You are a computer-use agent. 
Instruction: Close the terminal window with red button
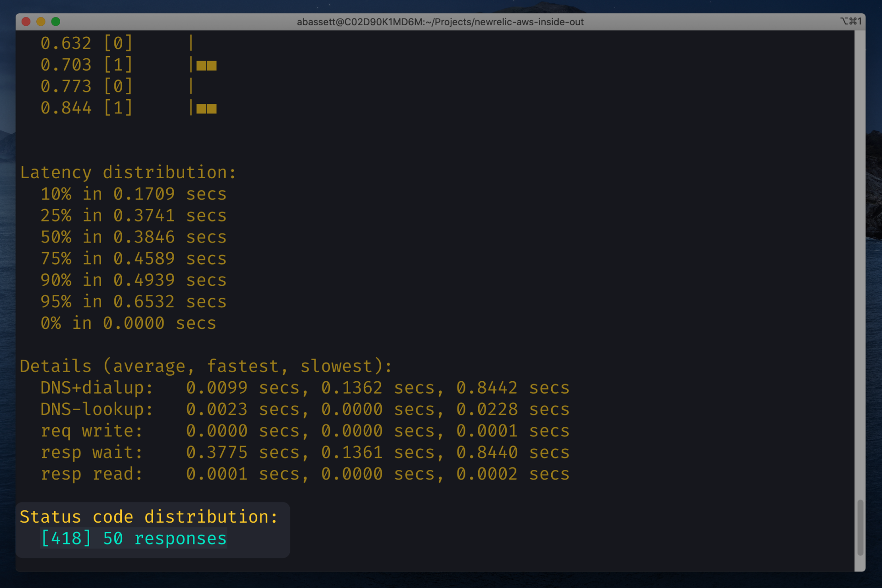pos(26,22)
